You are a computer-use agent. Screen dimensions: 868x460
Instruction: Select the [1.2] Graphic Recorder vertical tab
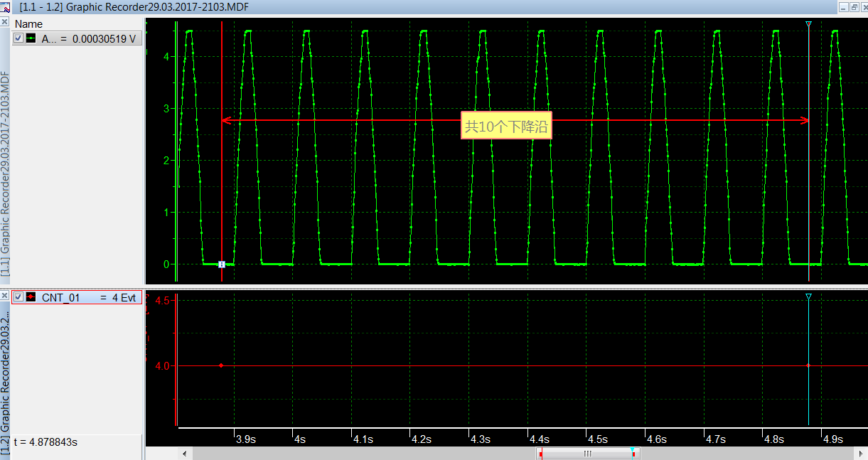pos(5,370)
